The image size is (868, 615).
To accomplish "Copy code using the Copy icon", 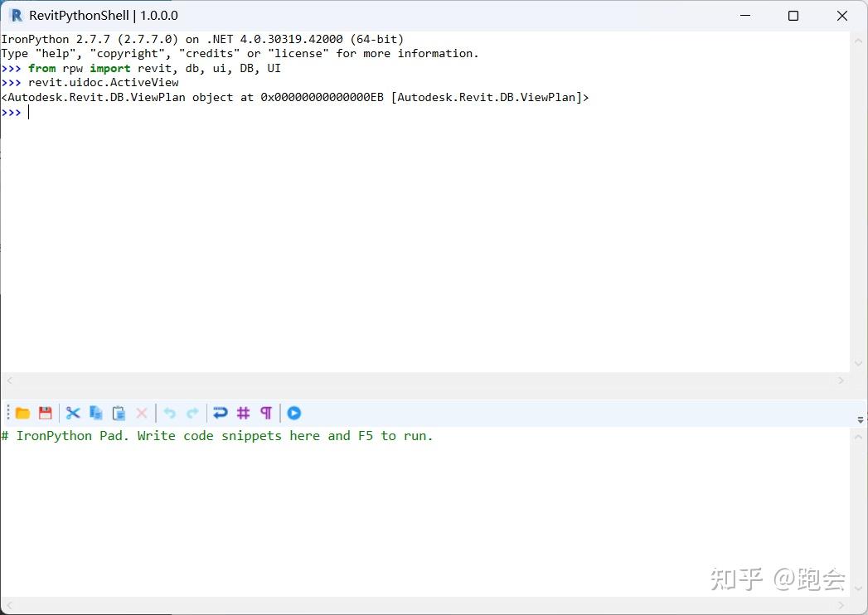I will [95, 413].
